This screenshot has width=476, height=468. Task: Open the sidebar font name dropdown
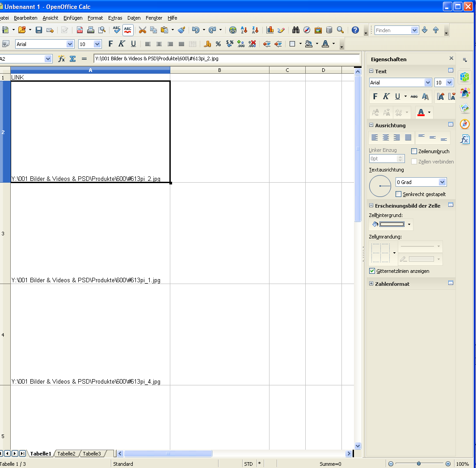click(x=428, y=83)
